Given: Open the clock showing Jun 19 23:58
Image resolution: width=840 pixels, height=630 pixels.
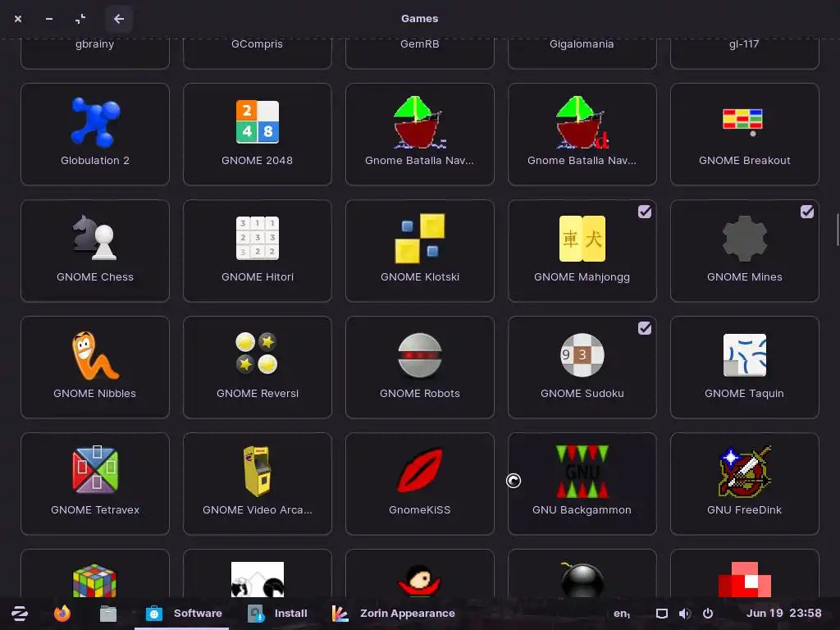Looking at the screenshot, I should pos(783,614).
